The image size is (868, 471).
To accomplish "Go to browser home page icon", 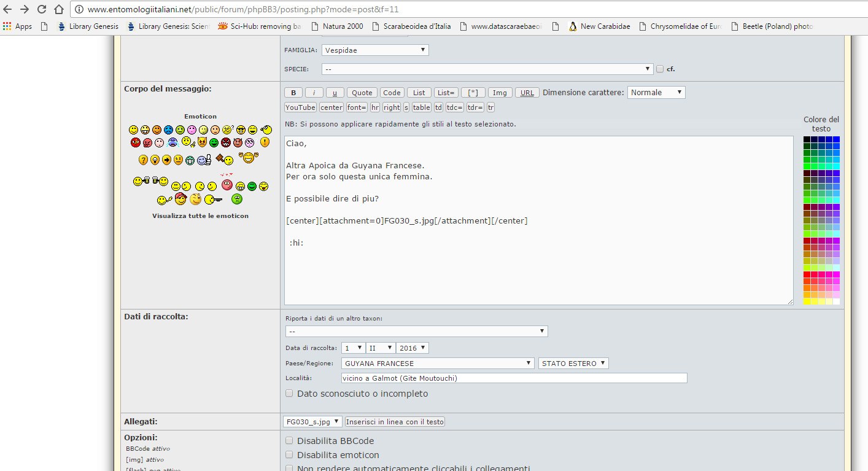I will tap(59, 9).
